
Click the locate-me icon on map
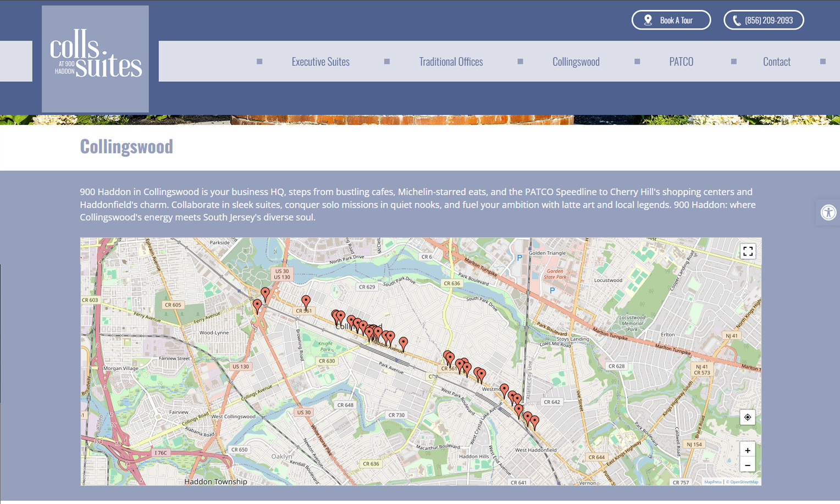pyautogui.click(x=748, y=417)
